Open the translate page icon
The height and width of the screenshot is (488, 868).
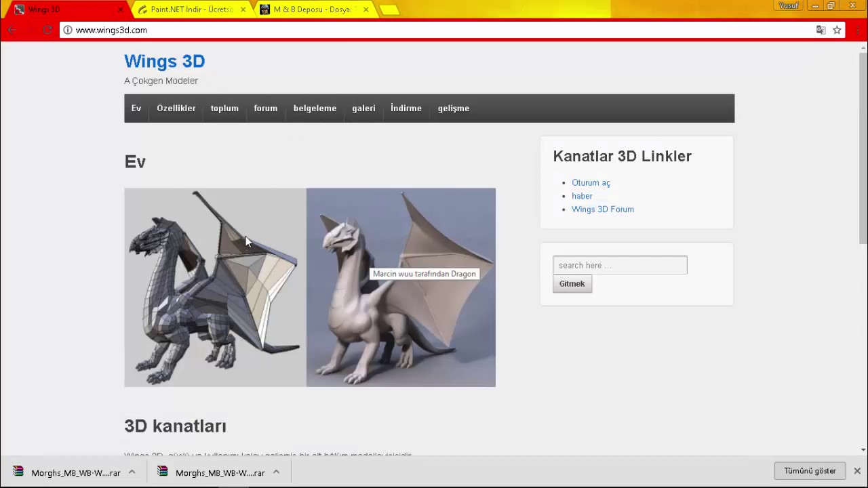[821, 30]
